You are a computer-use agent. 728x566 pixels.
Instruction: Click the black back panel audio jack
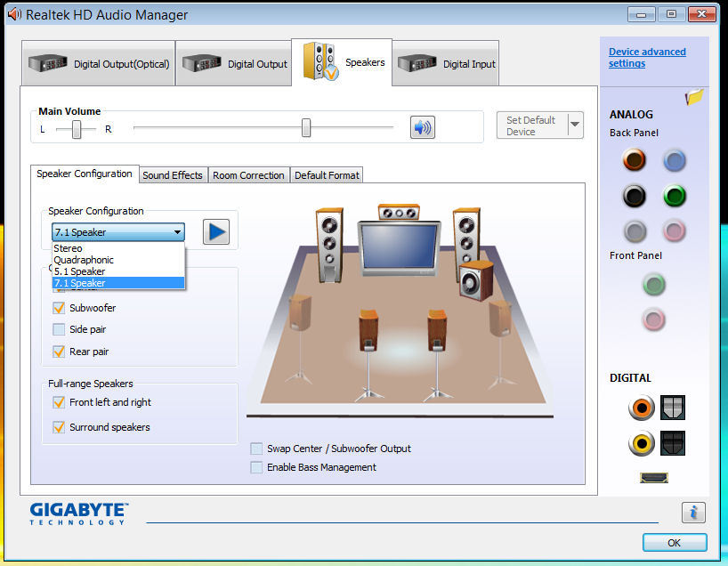click(634, 196)
